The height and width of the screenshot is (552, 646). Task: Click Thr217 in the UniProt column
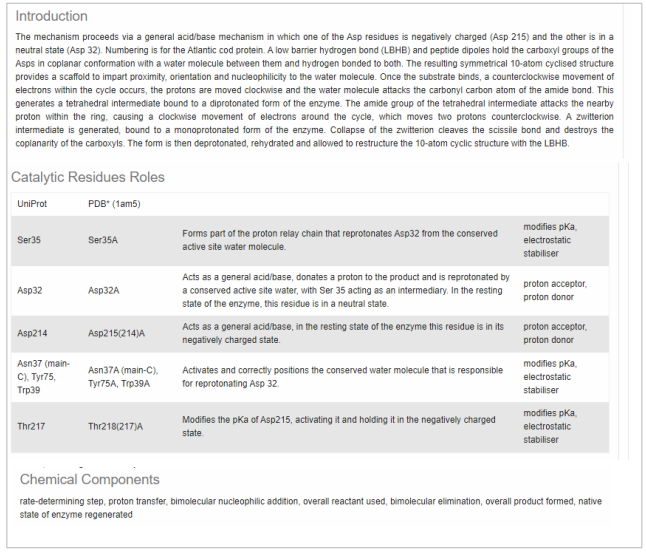(x=32, y=426)
